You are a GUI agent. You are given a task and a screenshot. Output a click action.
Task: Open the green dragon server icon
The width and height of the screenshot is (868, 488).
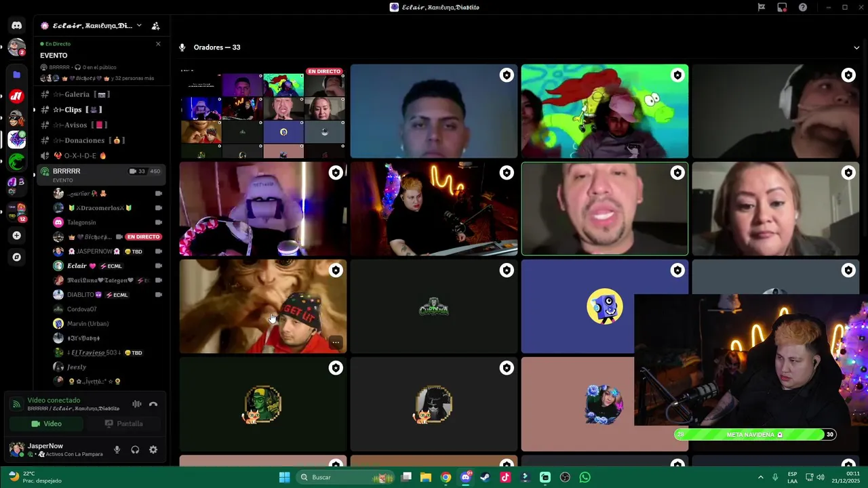click(17, 161)
